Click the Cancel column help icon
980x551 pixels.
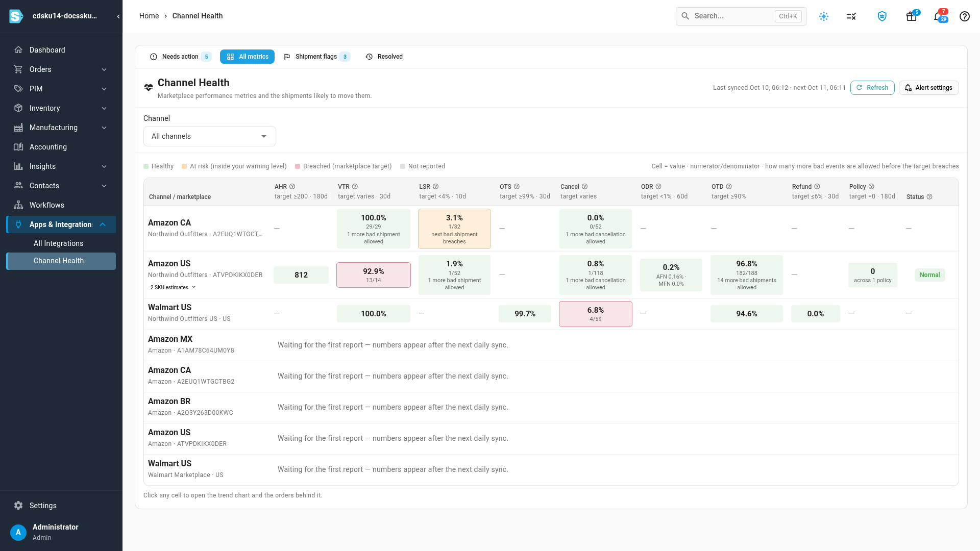coord(585,187)
